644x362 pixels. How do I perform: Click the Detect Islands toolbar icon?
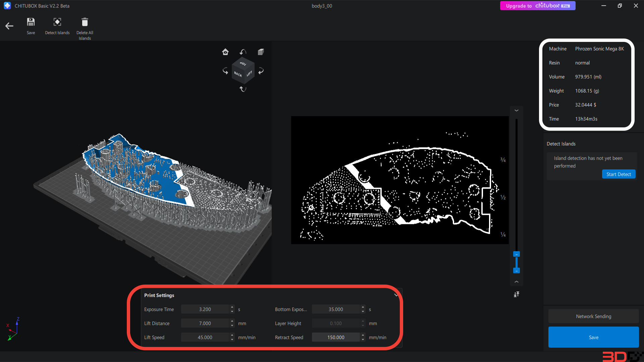tap(57, 22)
